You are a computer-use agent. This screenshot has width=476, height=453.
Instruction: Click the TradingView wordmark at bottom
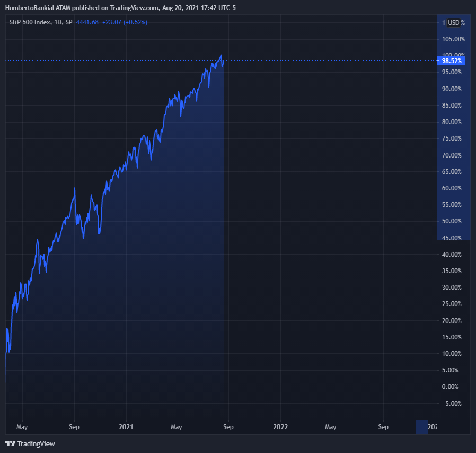pyautogui.click(x=36, y=443)
